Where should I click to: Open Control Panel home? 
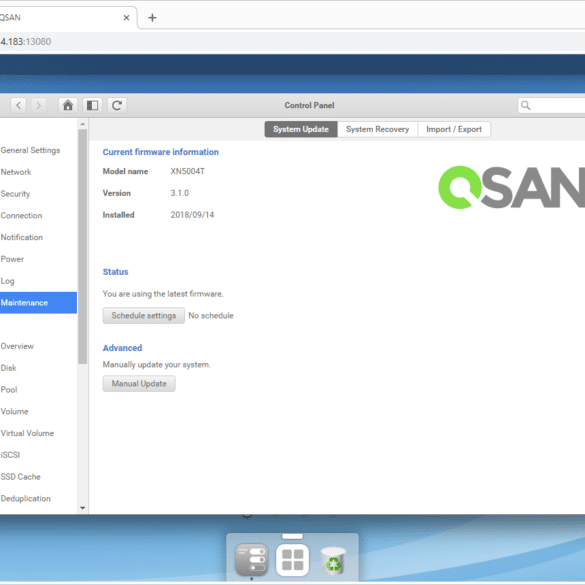click(68, 106)
